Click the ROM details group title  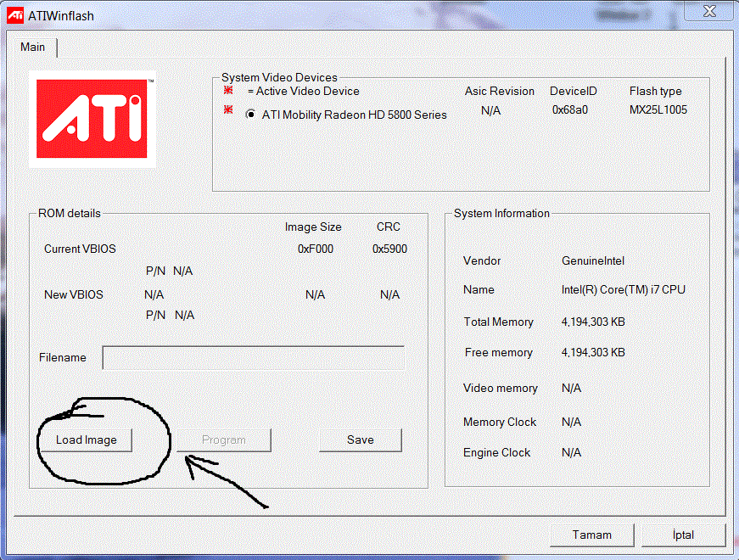70,213
